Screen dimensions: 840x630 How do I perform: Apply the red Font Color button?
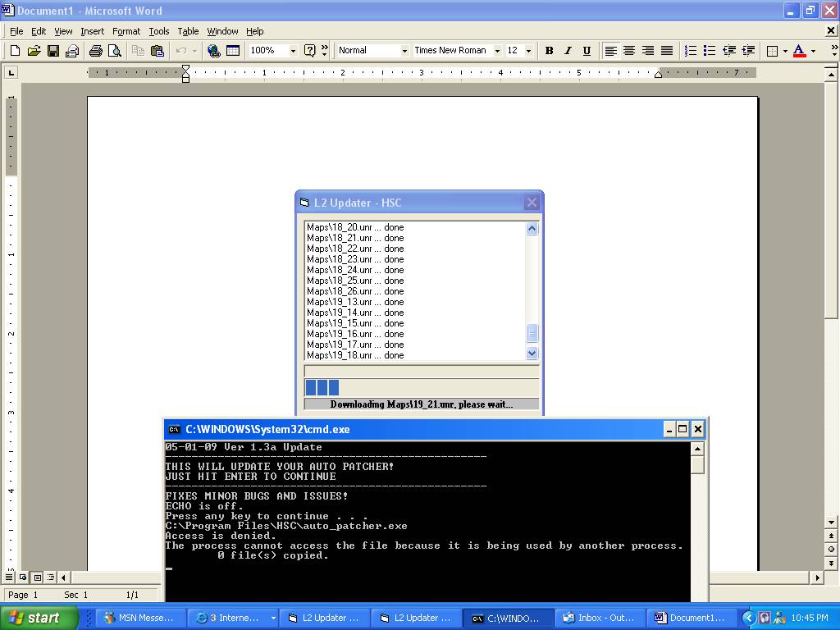(x=799, y=50)
